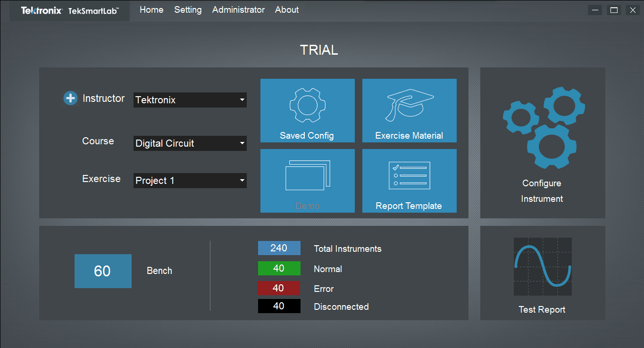Click the Normal status label
Viewport: 644px width, 348px height.
point(328,269)
